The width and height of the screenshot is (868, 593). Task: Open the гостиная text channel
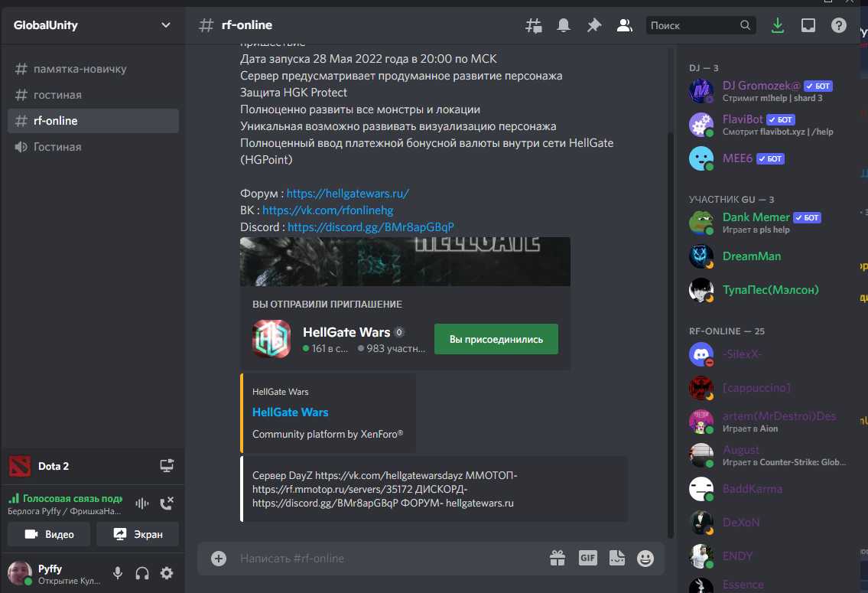point(93,95)
